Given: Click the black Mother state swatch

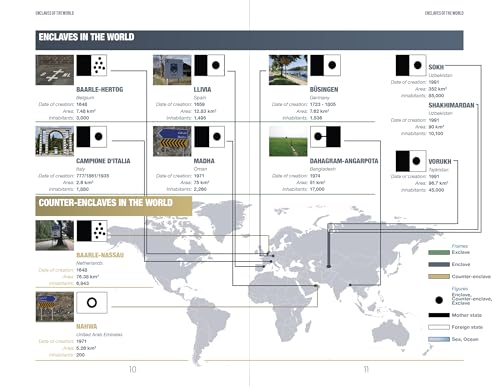Looking at the screenshot, I should click(439, 315).
